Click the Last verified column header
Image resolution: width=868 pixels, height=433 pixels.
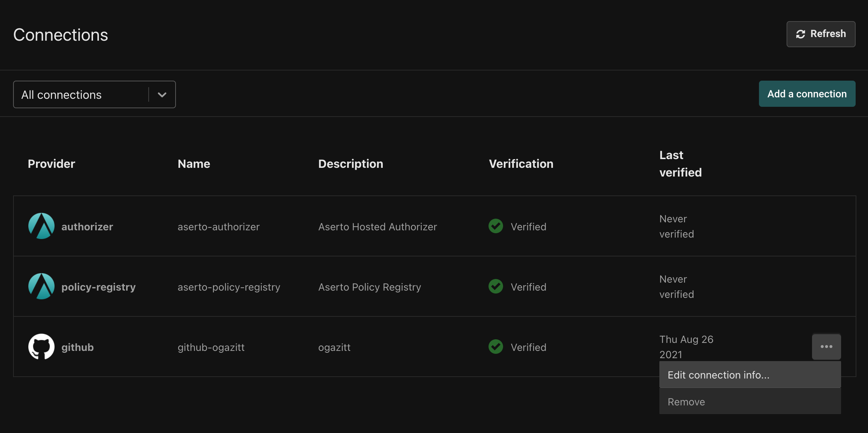pyautogui.click(x=680, y=164)
